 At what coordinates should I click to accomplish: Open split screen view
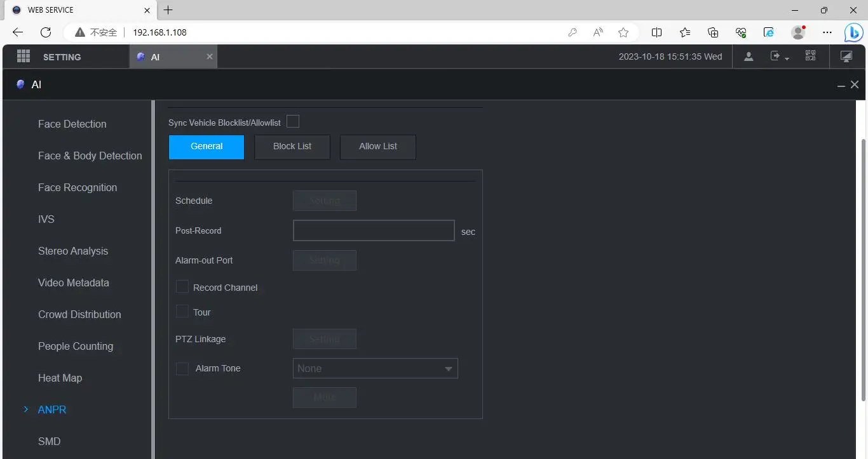(x=657, y=32)
